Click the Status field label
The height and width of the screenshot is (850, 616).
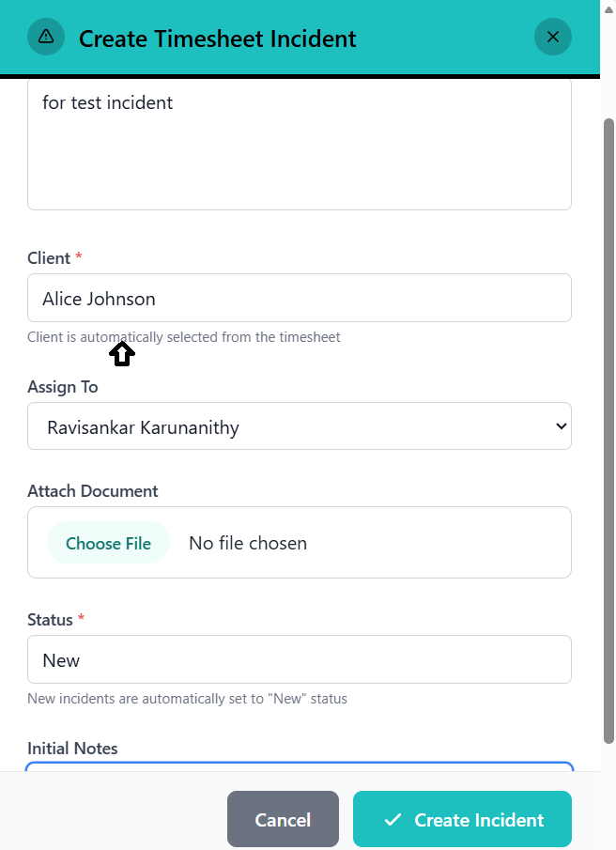click(51, 620)
